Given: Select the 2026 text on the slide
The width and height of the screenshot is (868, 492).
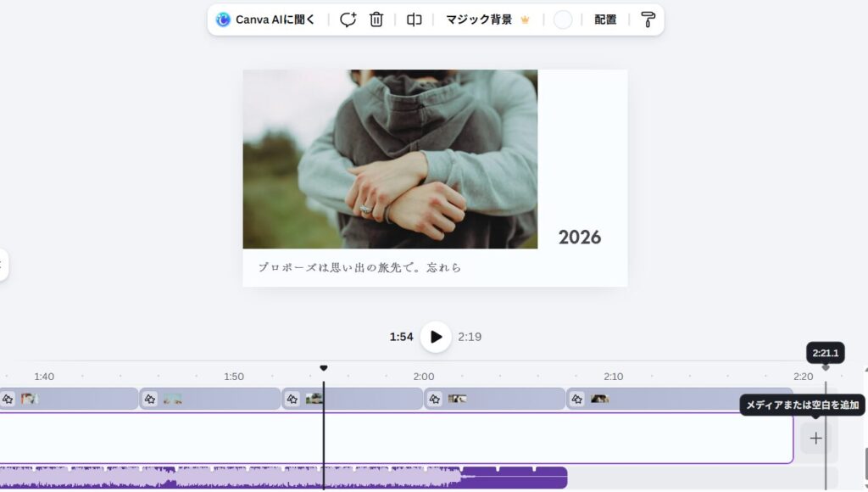Looking at the screenshot, I should (580, 238).
